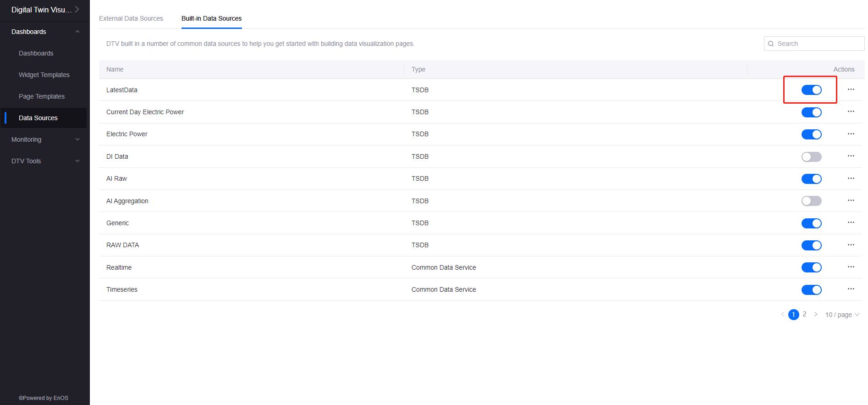The image size is (868, 405).
Task: Open Page Templates from sidebar
Action: (x=42, y=96)
